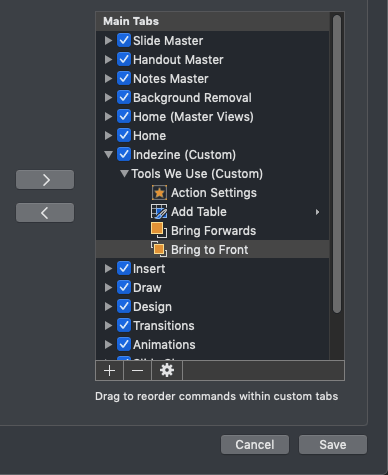This screenshot has height=475, width=388.
Task: Select the Indezine (Custom) tab label
Action: [184, 155]
